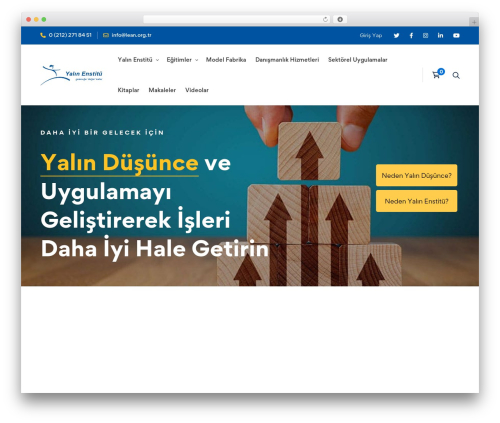The height and width of the screenshot is (423, 500).
Task: Click the Giriş Yap login link
Action: pyautogui.click(x=371, y=35)
